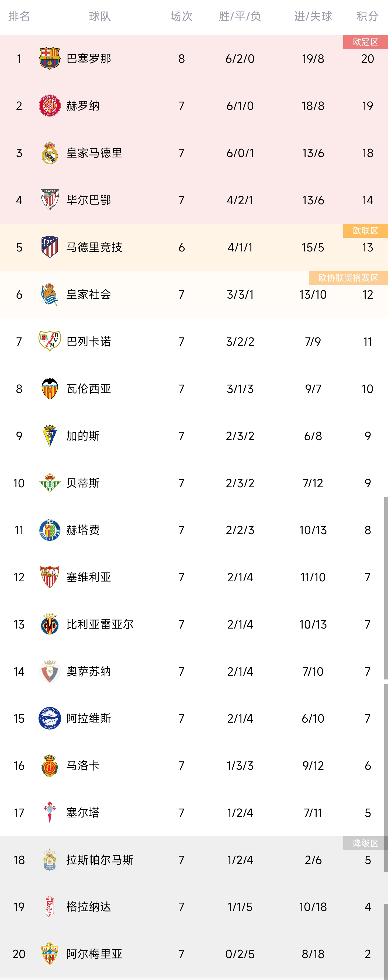Click the vertical scrollbar on the right
The height and width of the screenshot is (980, 388).
pos(386,586)
